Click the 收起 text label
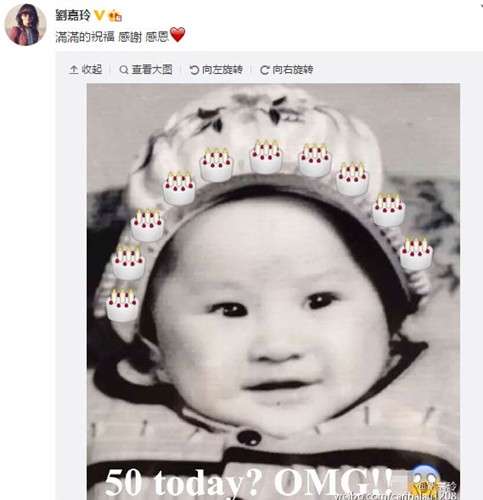The height and width of the screenshot is (500, 483). tap(92, 70)
